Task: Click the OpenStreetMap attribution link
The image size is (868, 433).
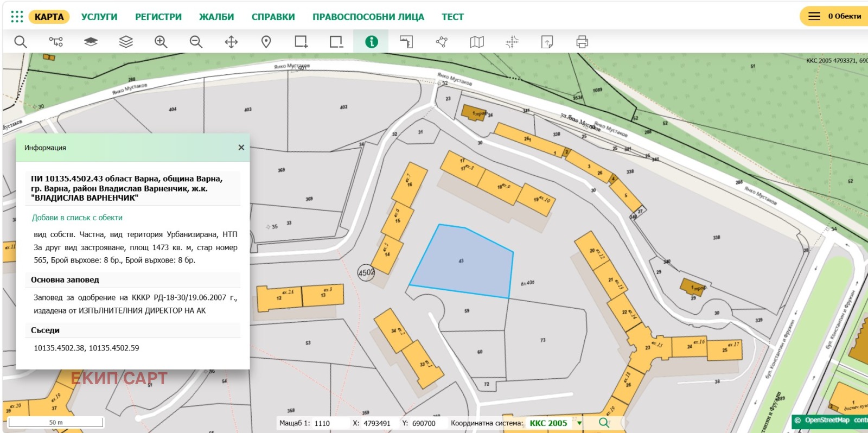Action: [x=827, y=421]
